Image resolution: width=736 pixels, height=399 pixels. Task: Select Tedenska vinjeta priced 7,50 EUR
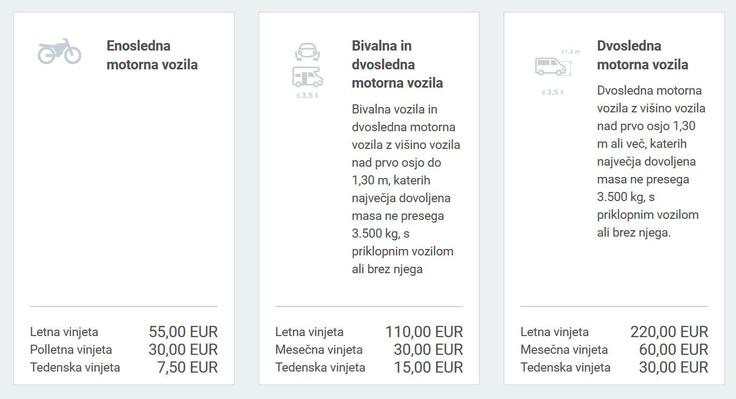click(124, 368)
